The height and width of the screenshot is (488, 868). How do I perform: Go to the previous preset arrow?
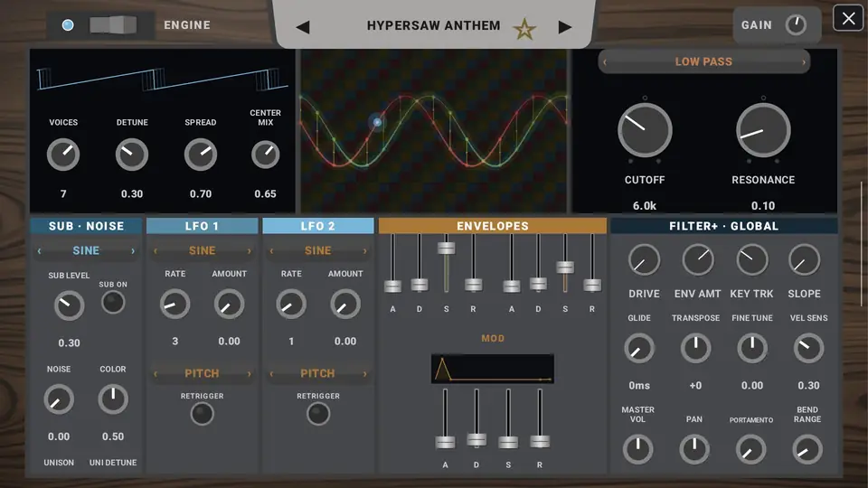303,27
